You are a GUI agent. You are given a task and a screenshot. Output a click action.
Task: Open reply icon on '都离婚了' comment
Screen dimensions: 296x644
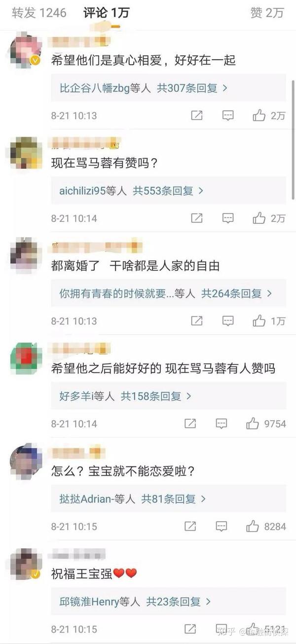point(227,321)
